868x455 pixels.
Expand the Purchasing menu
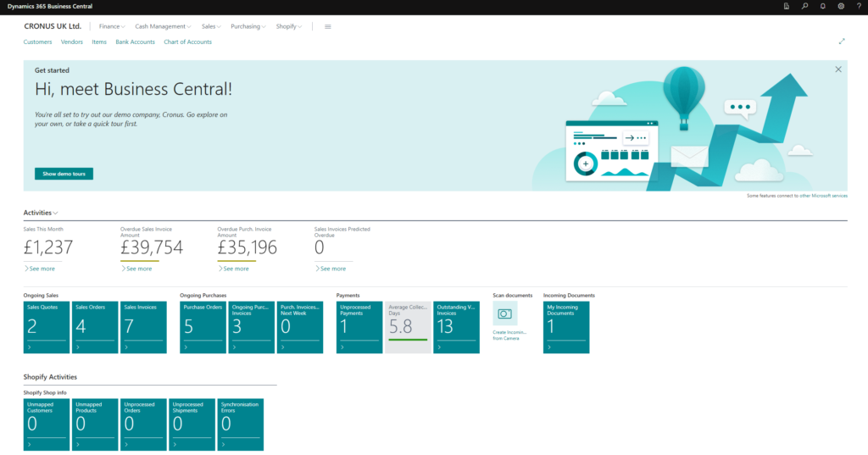pyautogui.click(x=248, y=26)
